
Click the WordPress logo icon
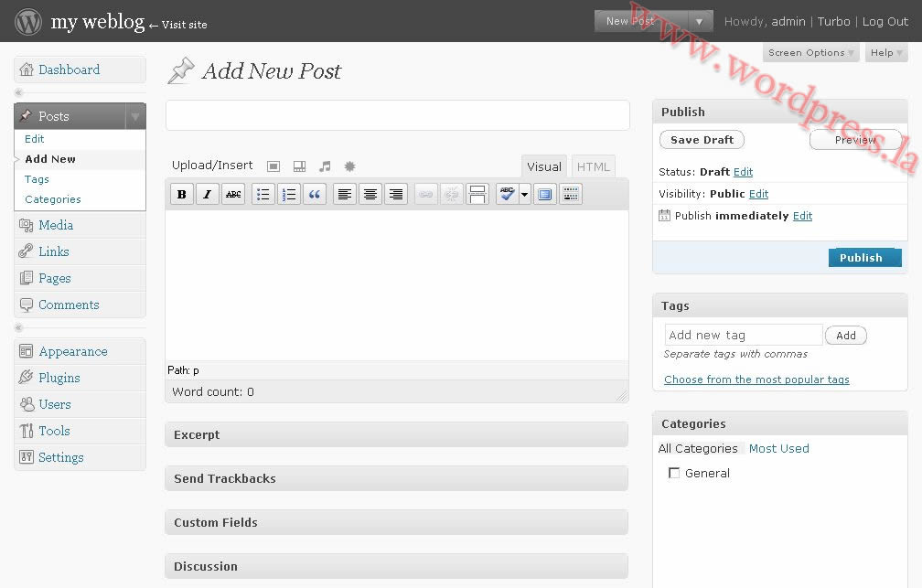click(27, 21)
